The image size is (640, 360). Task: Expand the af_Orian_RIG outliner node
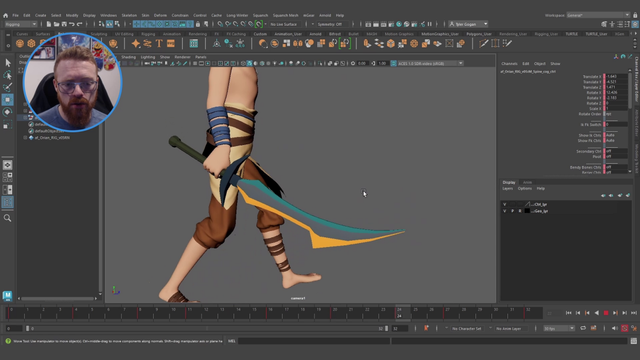[x=25, y=138]
